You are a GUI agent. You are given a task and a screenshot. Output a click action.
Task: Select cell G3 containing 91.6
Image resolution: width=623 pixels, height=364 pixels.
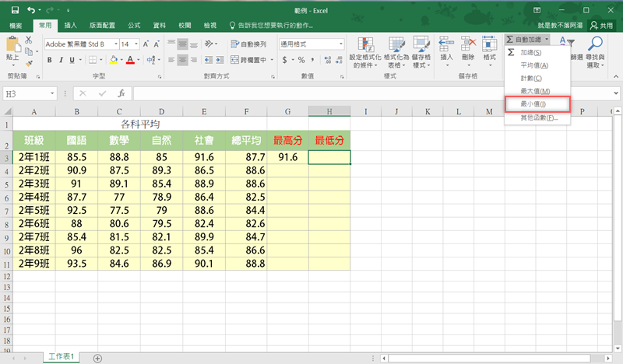coord(287,157)
